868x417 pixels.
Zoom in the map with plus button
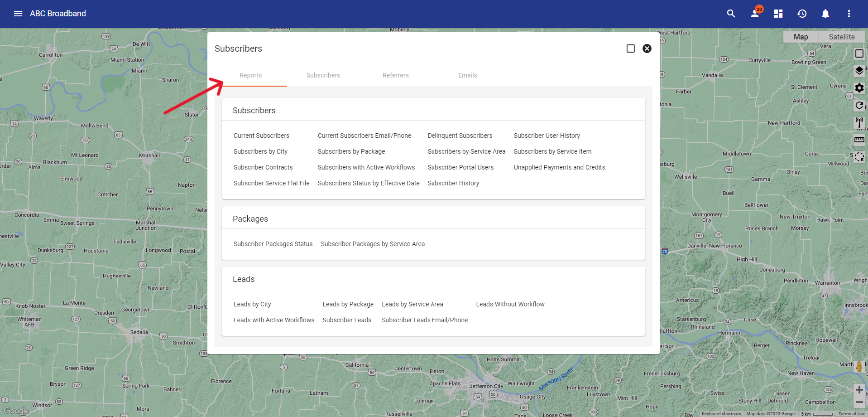(x=859, y=390)
